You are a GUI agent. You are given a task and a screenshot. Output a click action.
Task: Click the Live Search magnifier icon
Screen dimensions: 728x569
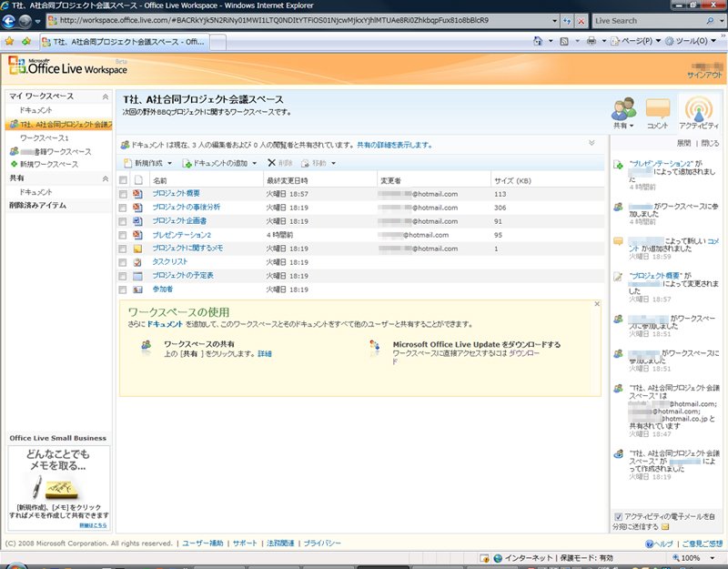click(x=710, y=21)
